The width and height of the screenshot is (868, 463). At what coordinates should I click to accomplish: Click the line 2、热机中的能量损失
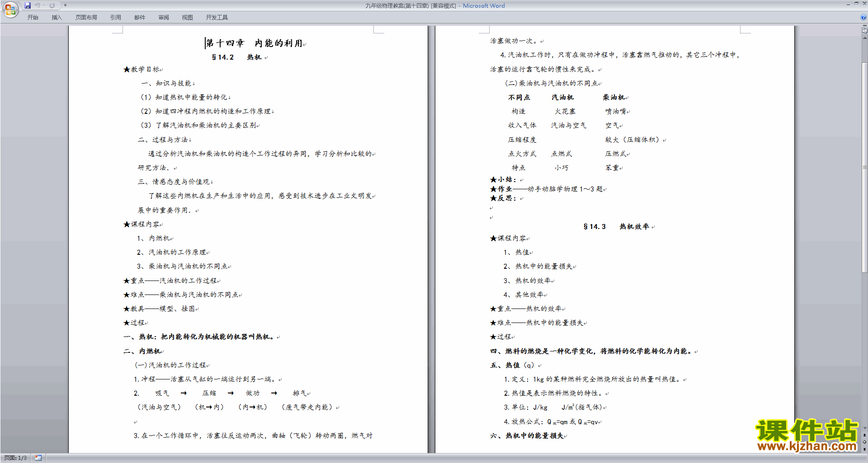coord(538,266)
